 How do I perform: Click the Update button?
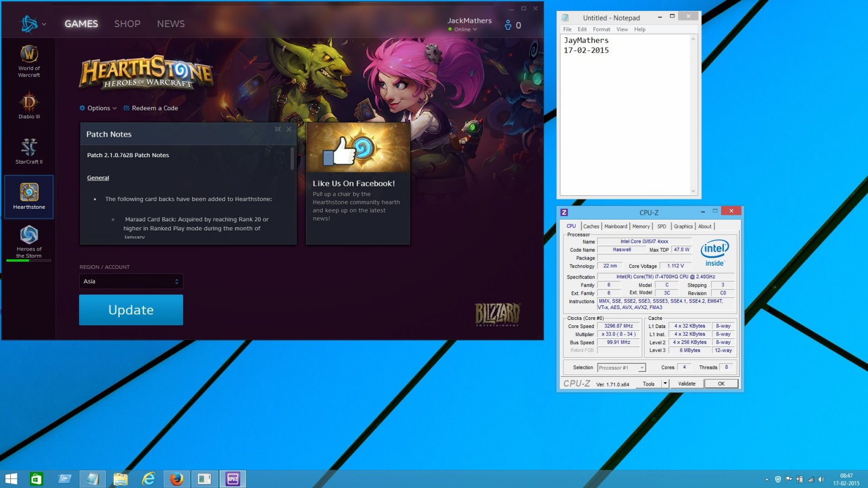131,310
